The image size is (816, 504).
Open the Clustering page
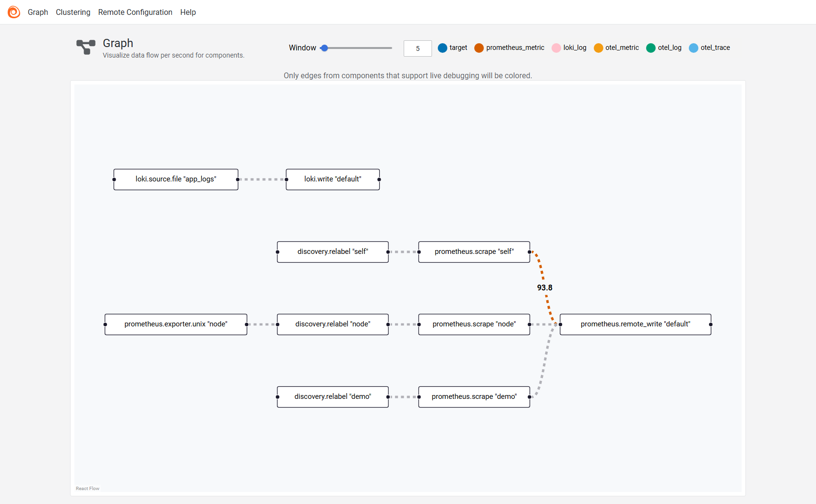point(73,12)
